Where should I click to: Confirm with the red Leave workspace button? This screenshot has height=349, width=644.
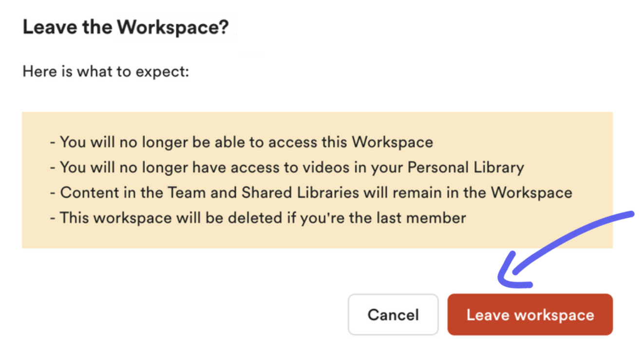pyautogui.click(x=530, y=314)
